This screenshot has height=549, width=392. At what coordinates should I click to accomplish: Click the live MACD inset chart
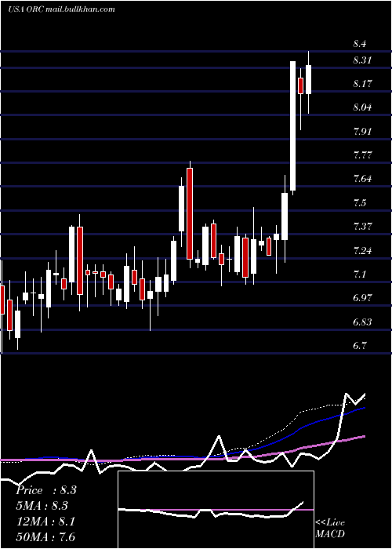coord(216,510)
